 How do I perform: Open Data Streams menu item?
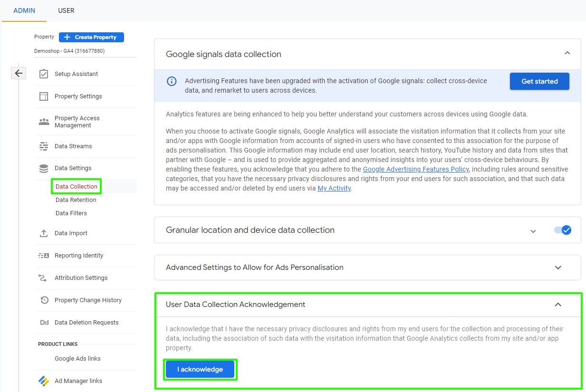[73, 146]
